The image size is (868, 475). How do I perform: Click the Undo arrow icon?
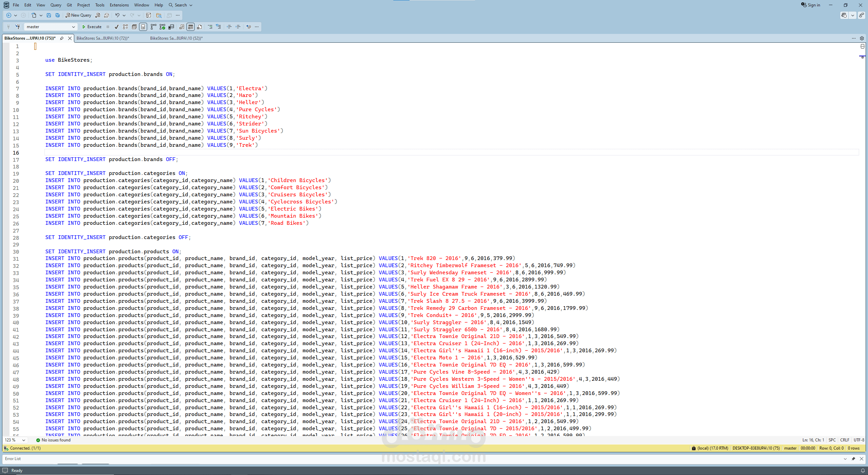(118, 15)
